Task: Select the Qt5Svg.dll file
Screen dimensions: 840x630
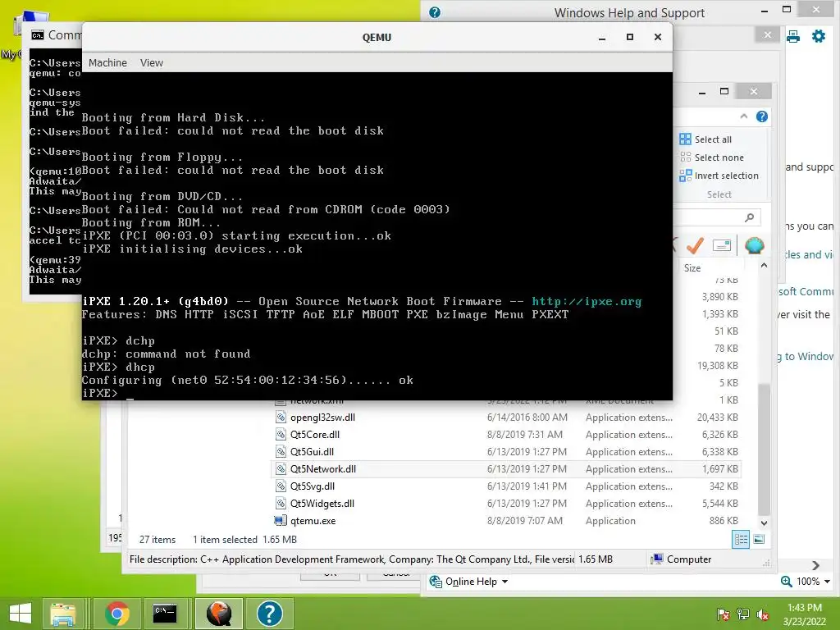Action: pyautogui.click(x=313, y=486)
